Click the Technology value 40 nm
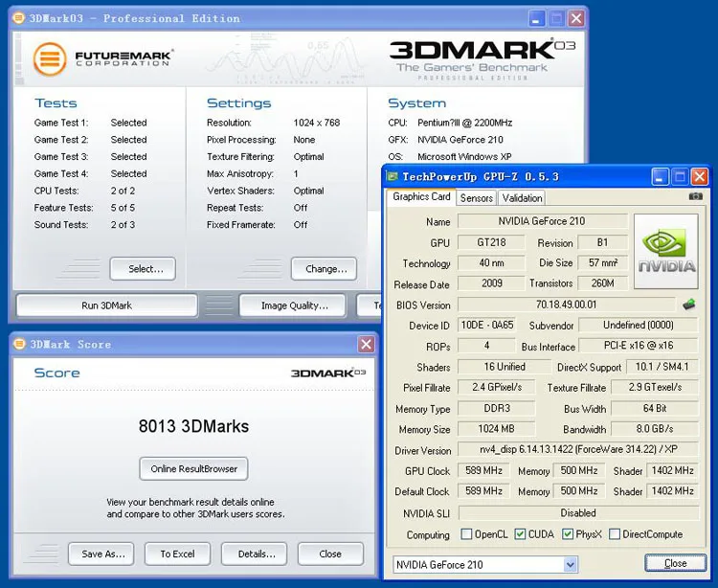The image size is (718, 588). 491,262
